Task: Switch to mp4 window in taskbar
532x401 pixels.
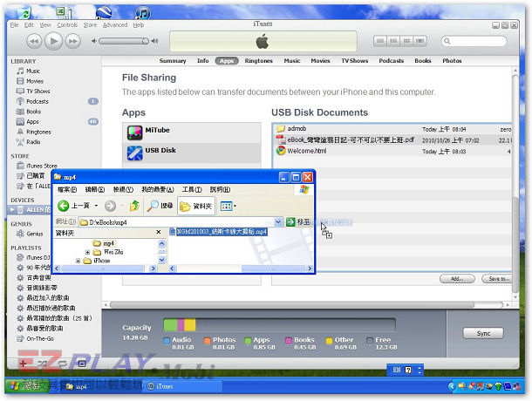Action: pos(99,386)
